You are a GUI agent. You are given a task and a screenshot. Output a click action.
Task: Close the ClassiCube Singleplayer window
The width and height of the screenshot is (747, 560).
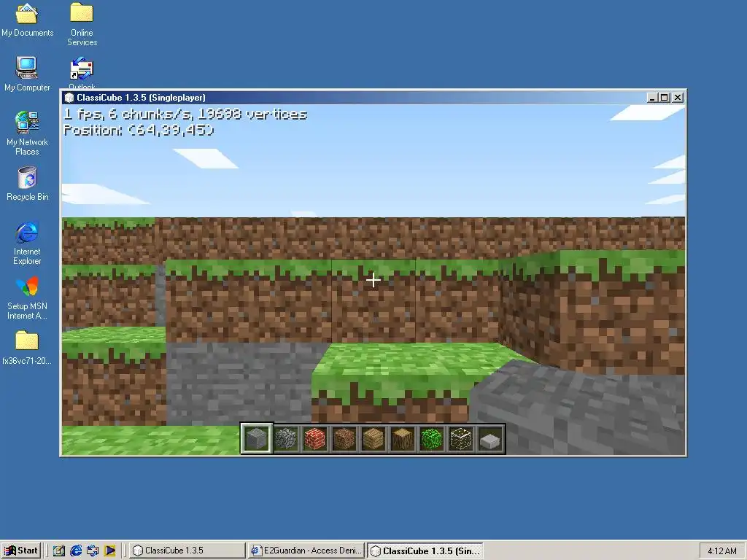point(678,98)
